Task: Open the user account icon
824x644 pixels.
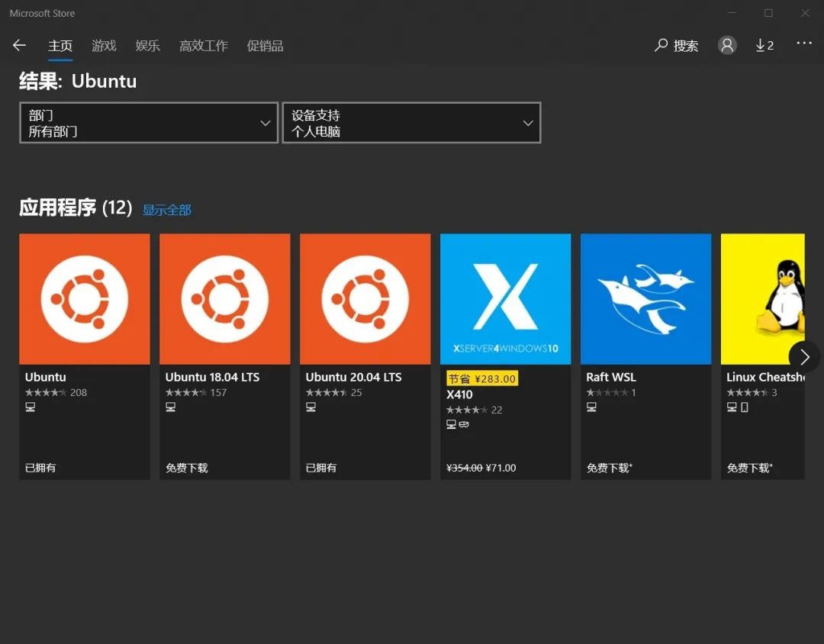Action: (726, 45)
